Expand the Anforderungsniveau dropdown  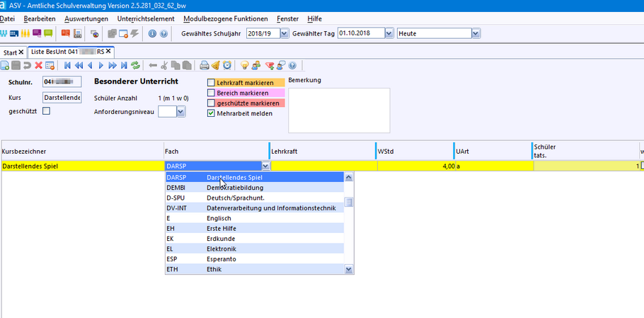(x=181, y=111)
